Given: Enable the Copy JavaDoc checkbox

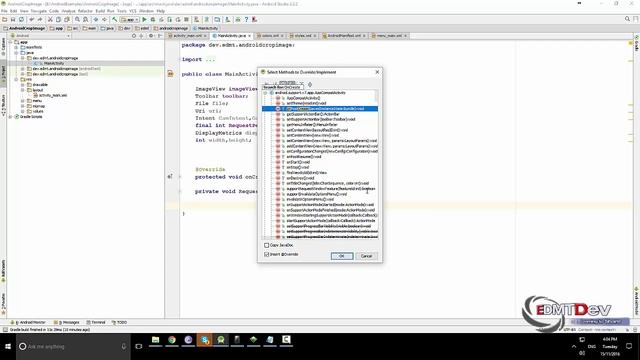Looking at the screenshot, I should [x=267, y=245].
